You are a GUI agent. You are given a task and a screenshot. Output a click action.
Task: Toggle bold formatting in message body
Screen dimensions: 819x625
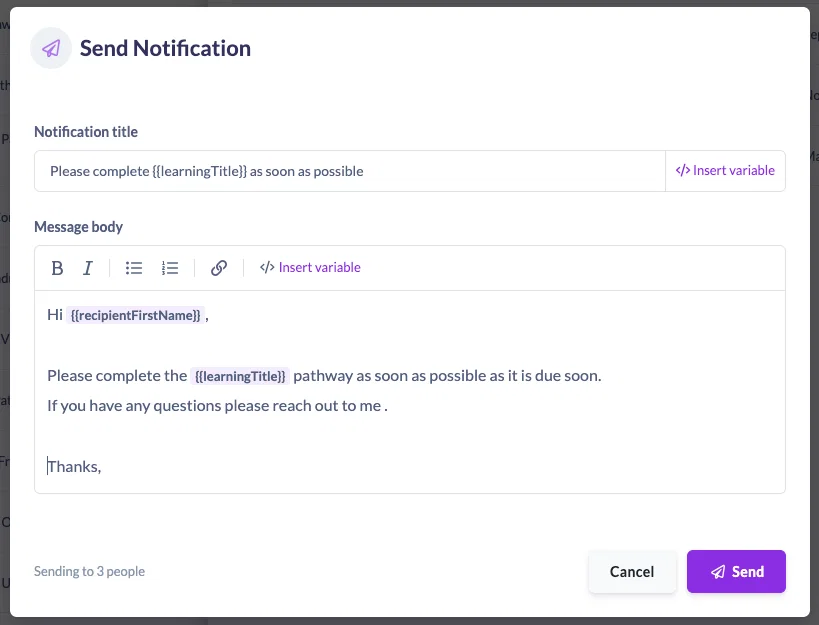tap(57, 268)
